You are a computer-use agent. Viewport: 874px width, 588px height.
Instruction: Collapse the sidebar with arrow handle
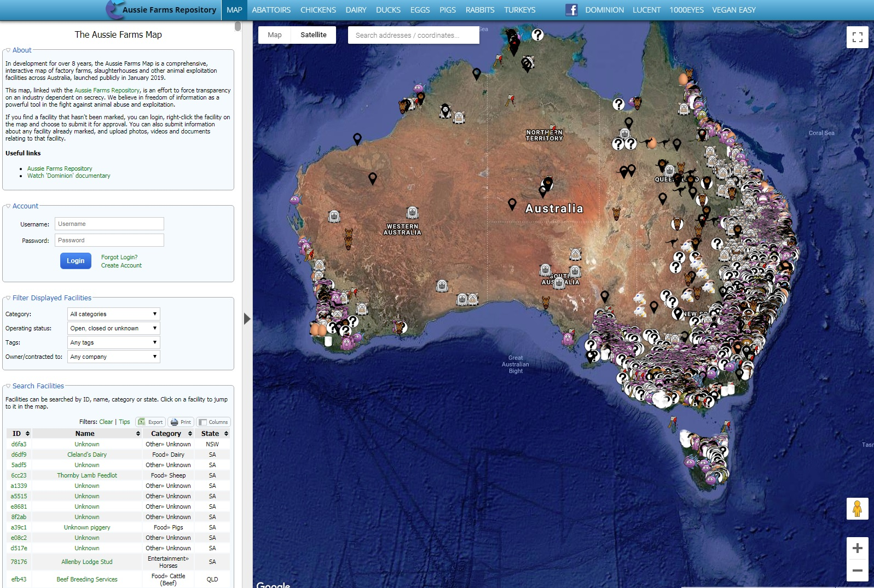[x=247, y=318]
